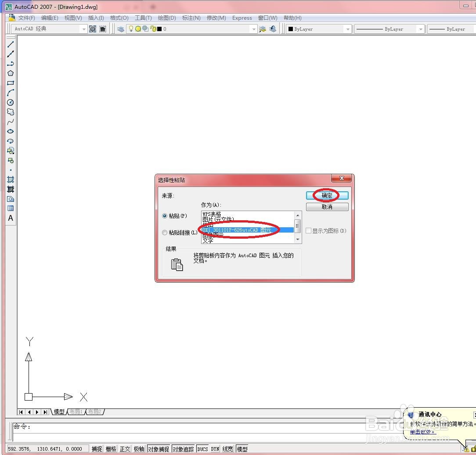Open the 绘图(D) menu

[x=167, y=18]
